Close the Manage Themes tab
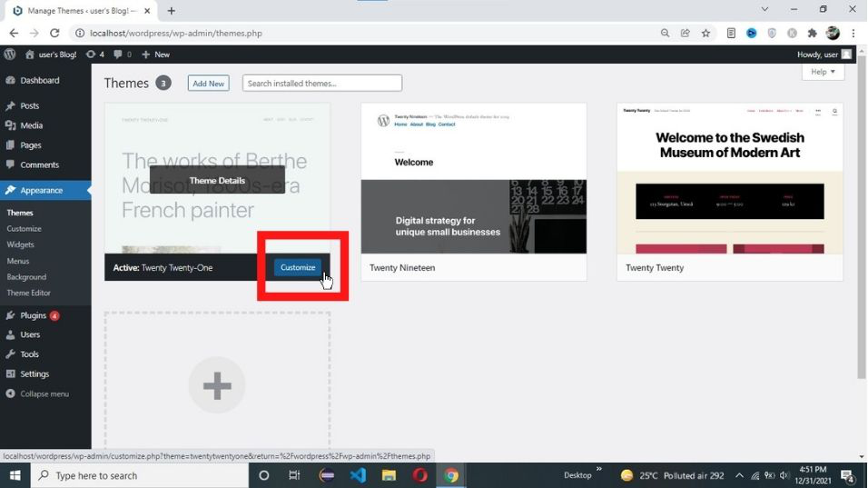Viewport: 868px width, 488px height. (x=147, y=11)
